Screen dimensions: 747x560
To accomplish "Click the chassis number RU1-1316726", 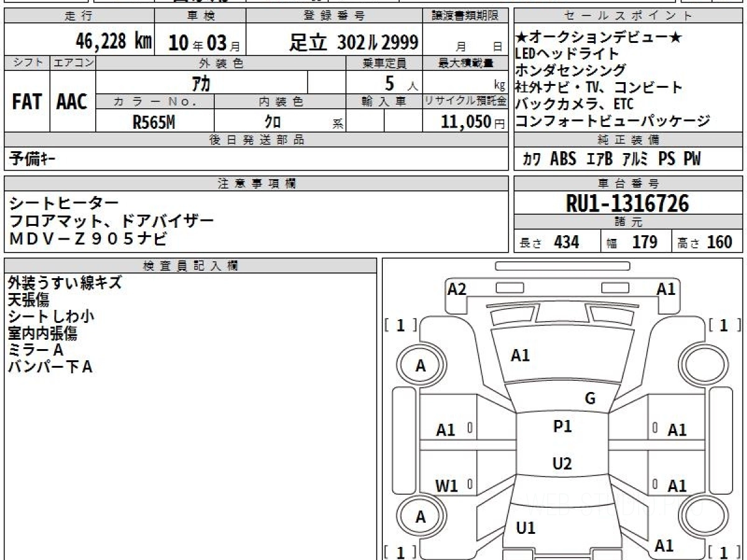I will [627, 203].
